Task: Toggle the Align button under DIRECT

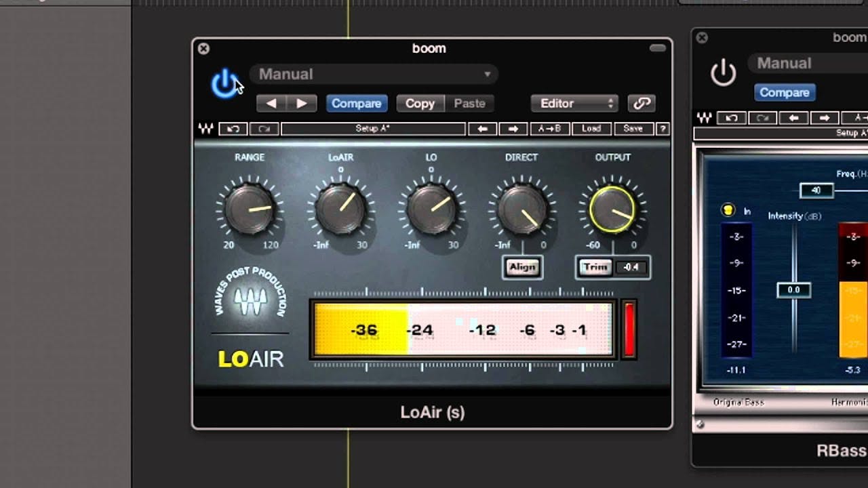Action: (x=522, y=267)
